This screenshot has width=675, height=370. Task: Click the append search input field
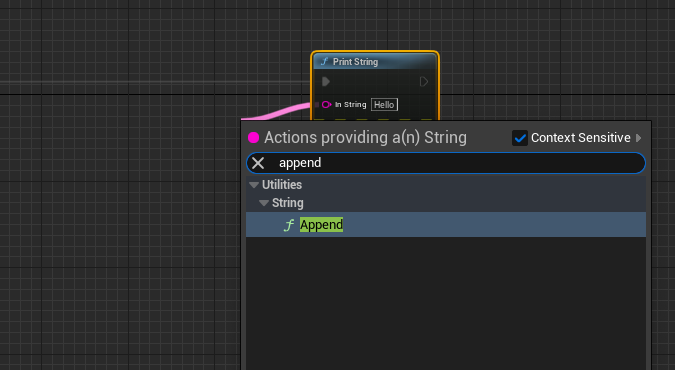coord(446,163)
